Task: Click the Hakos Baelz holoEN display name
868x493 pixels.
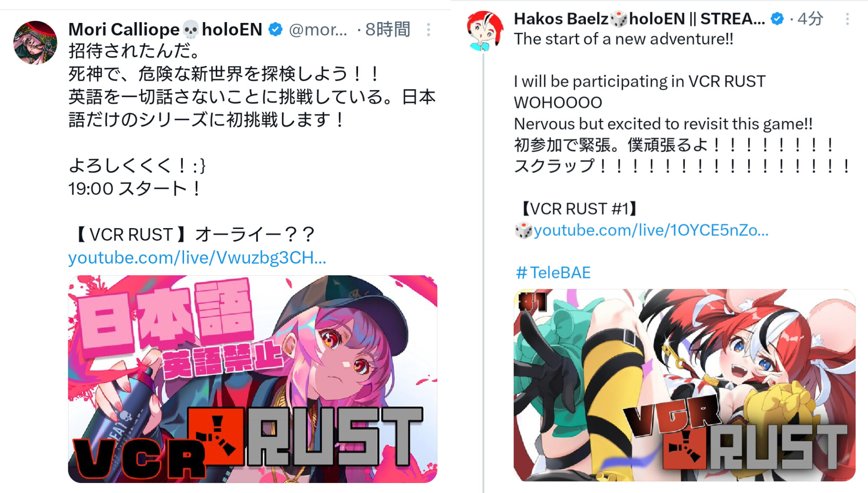Action: click(640, 19)
